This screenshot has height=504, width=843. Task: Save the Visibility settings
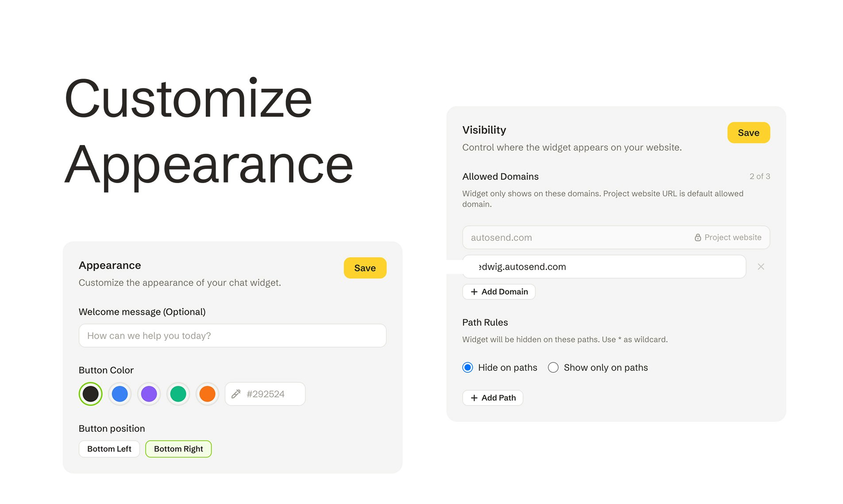pyautogui.click(x=748, y=133)
